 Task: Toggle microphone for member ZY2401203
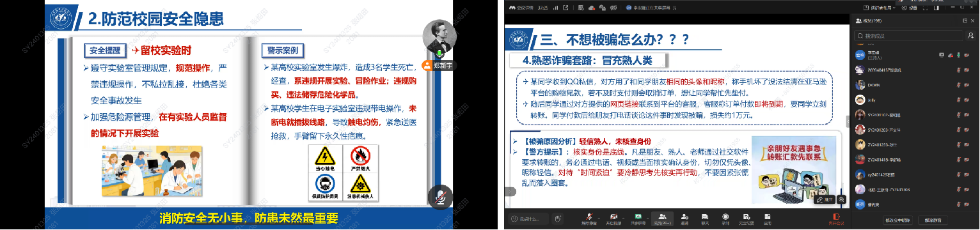point(958,130)
